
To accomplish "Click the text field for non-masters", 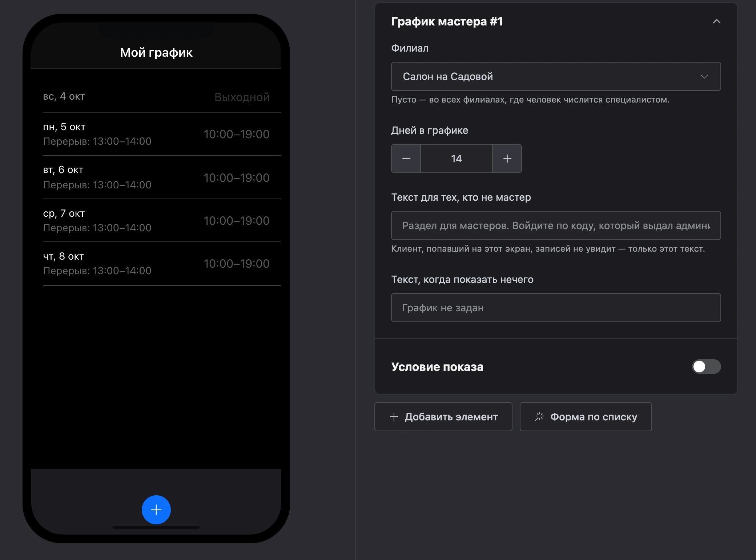I will tap(556, 225).
